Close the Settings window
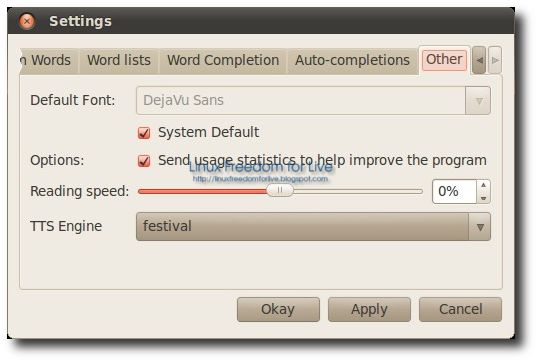Viewport: 538px width, 362px height. click(x=27, y=21)
